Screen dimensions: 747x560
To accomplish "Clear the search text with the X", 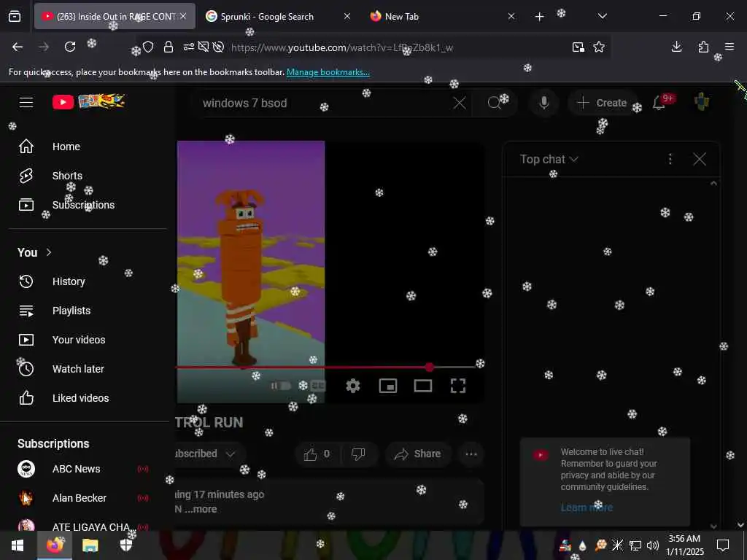I will (x=460, y=103).
